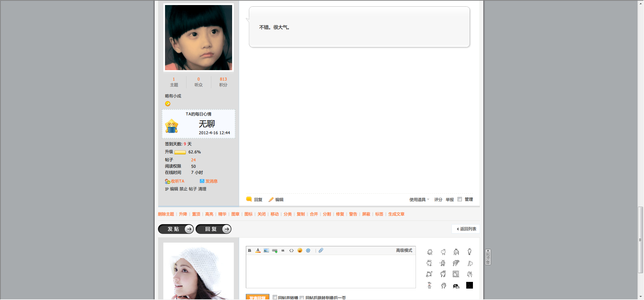This screenshot has height=300, width=644.
Task: Click the 升级 progress bar
Action: [180, 152]
